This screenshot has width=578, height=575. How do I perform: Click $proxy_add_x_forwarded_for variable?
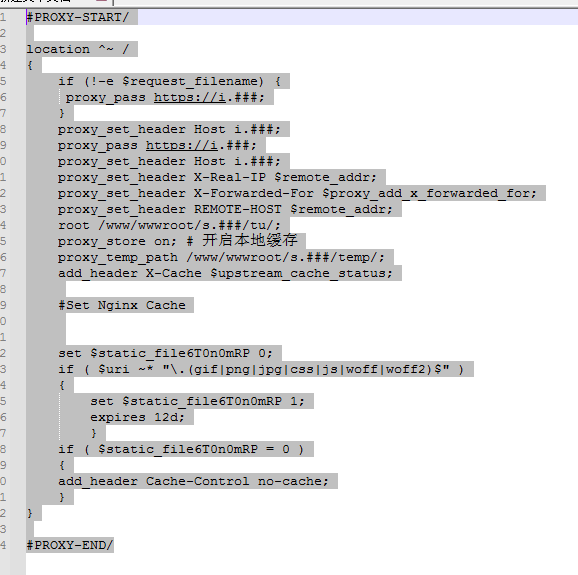click(x=429, y=194)
